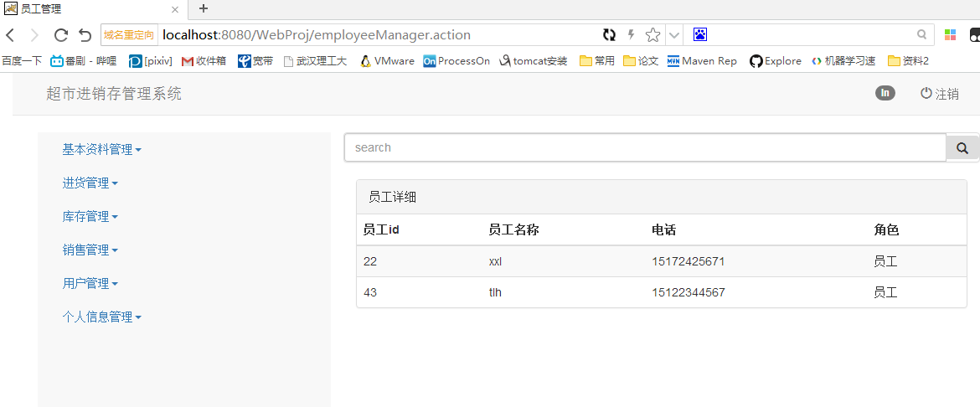Click the employee search input field
The image size is (980, 407).
tap(645, 147)
